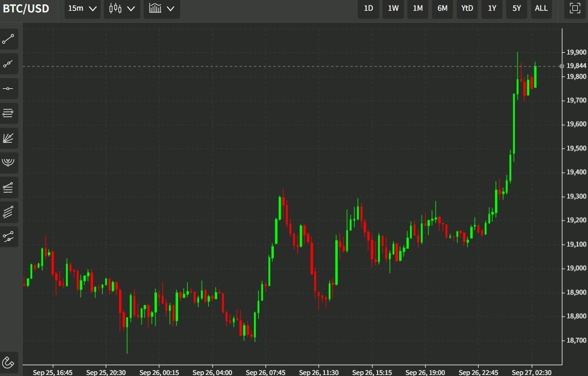Open the fullscreen chart view
Image resolution: width=588 pixels, height=376 pixels.
pos(575,8)
